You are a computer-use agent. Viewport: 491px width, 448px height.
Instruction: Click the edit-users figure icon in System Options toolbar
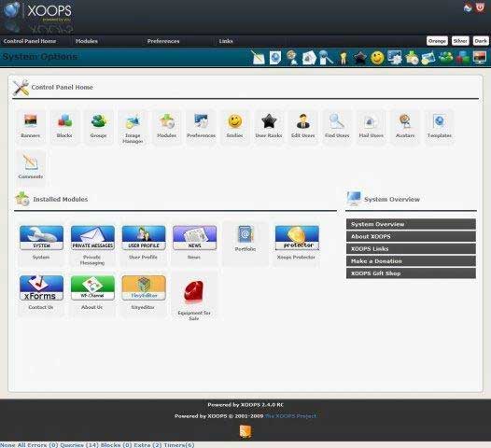pos(344,58)
